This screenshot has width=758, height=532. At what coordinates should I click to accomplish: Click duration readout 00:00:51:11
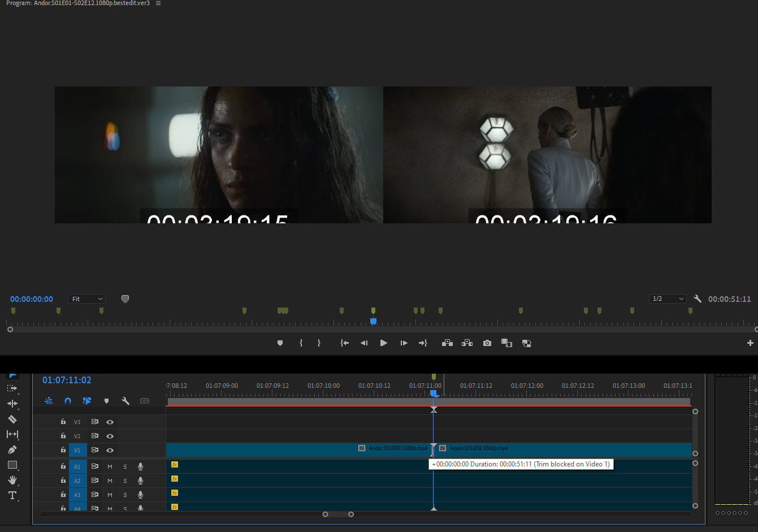point(729,299)
